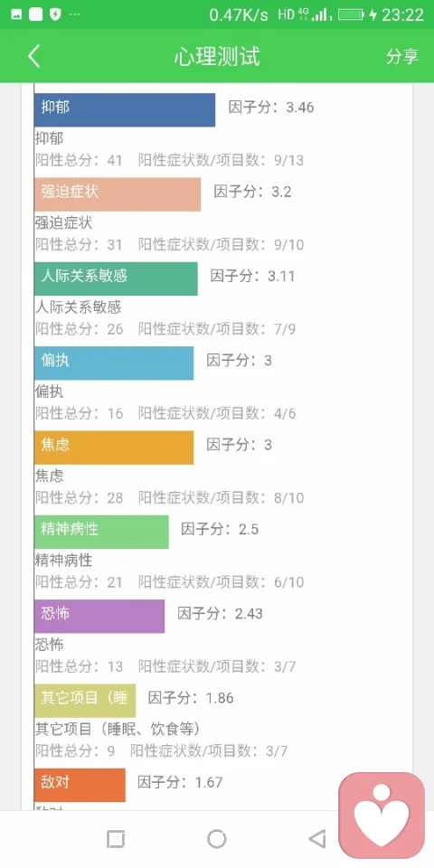
Task: Tap the Android back triangle button
Action: 317,839
